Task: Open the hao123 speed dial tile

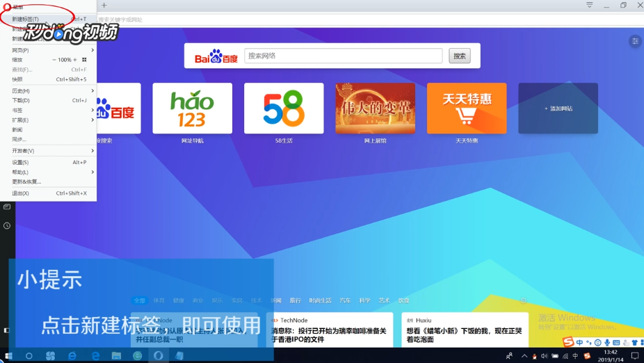Action: click(x=192, y=108)
